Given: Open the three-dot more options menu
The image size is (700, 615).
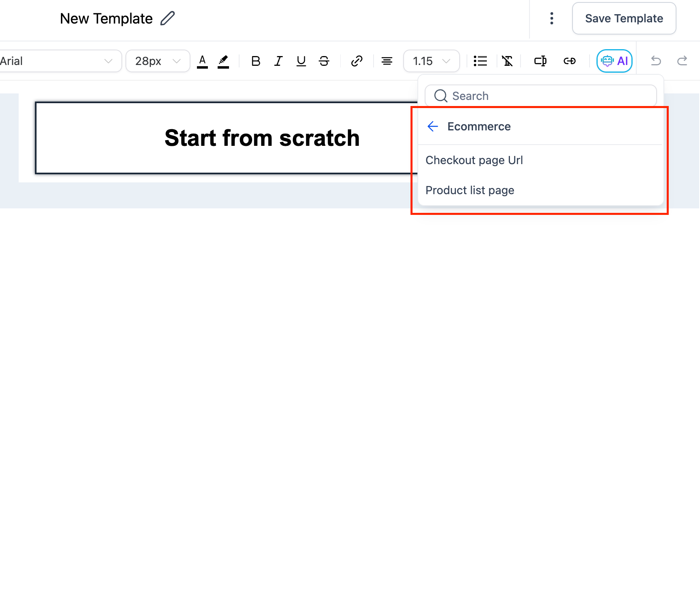Looking at the screenshot, I should [x=551, y=18].
